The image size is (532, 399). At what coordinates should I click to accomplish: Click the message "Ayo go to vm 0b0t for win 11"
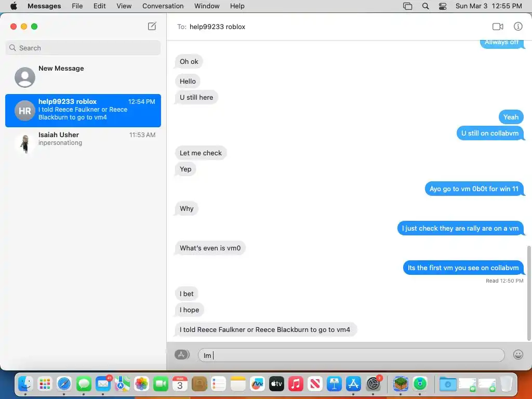[474, 189]
